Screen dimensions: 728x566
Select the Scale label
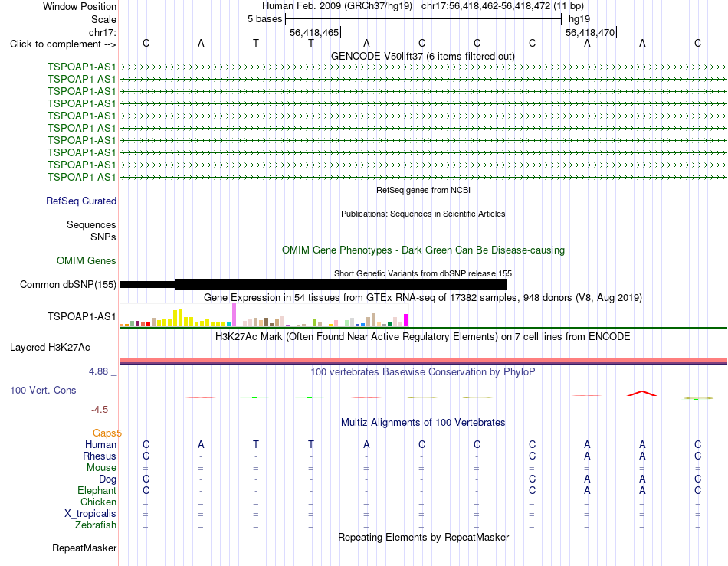[103, 19]
